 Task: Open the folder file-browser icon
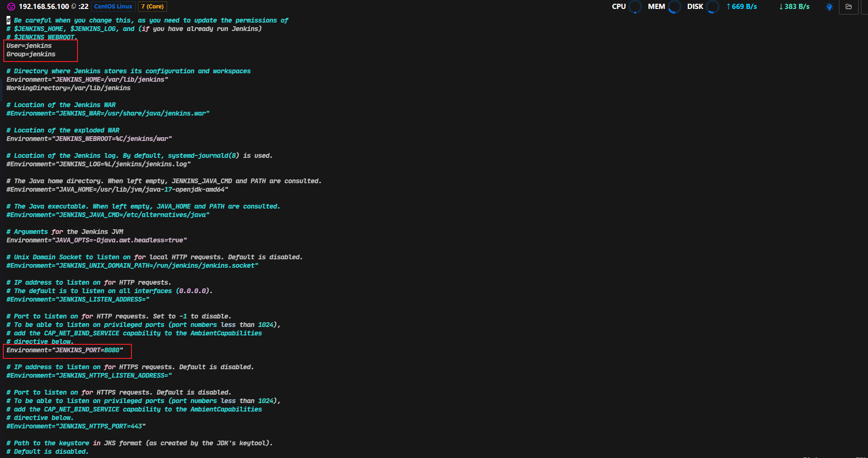pyautogui.click(x=849, y=7)
